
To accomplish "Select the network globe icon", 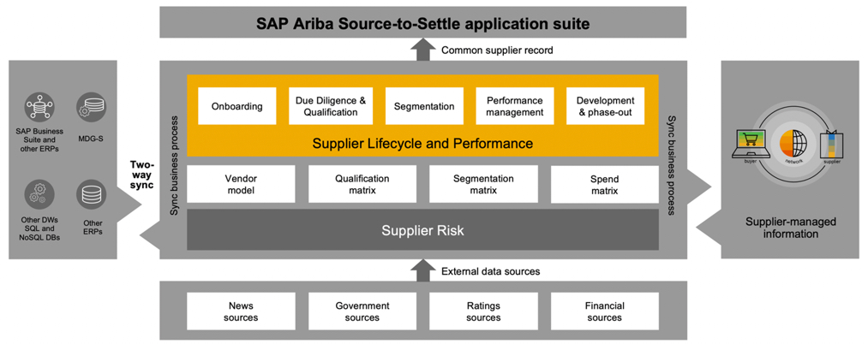I will [x=795, y=143].
